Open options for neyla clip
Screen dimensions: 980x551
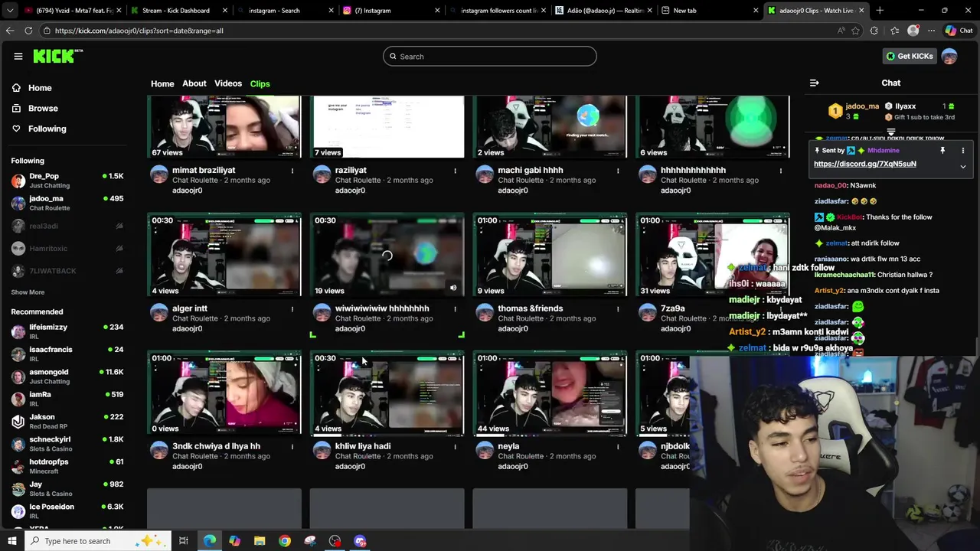click(x=618, y=446)
